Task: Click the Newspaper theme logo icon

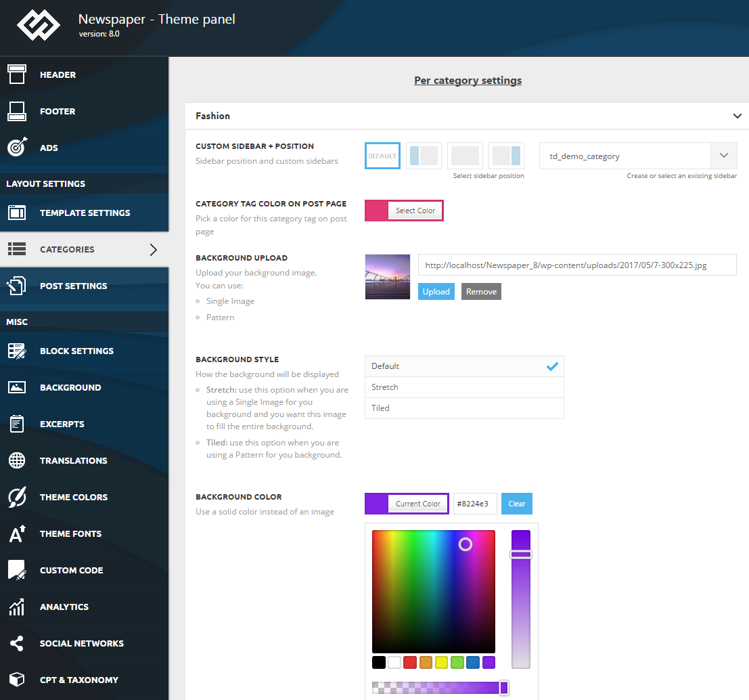Action: pos(38,25)
